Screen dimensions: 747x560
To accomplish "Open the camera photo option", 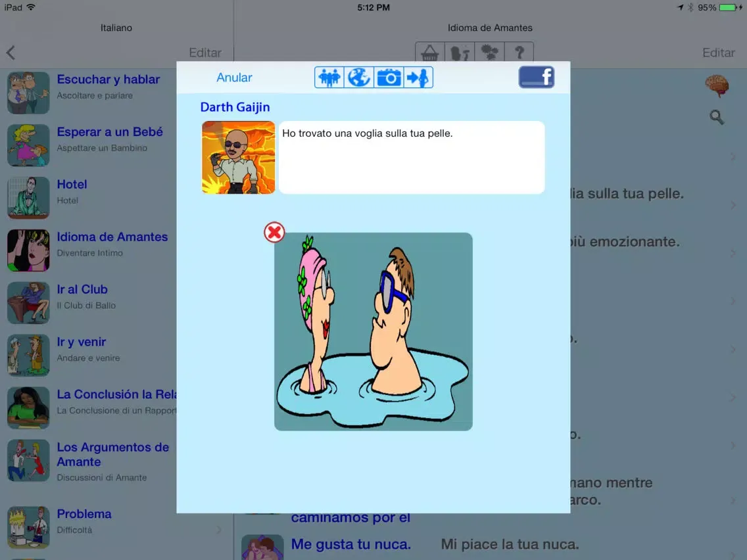I will [x=389, y=78].
